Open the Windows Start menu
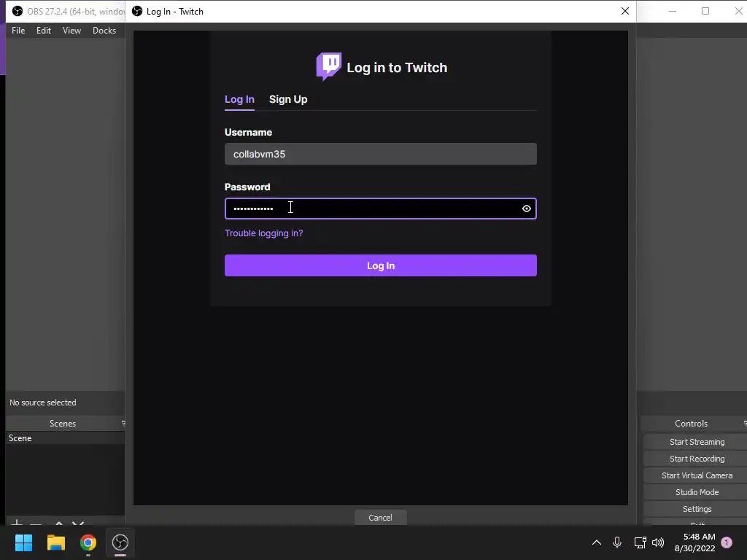Viewport: 747px width, 560px height. 23,542
